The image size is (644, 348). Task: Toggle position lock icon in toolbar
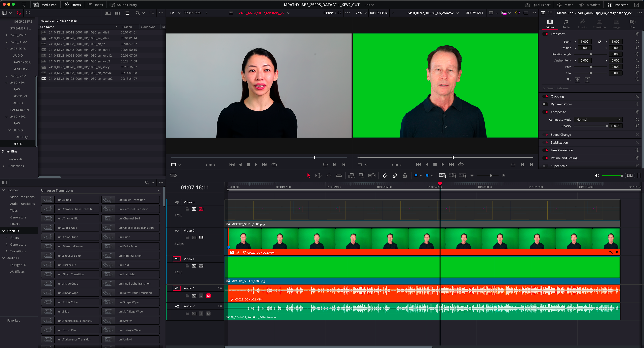405,175
